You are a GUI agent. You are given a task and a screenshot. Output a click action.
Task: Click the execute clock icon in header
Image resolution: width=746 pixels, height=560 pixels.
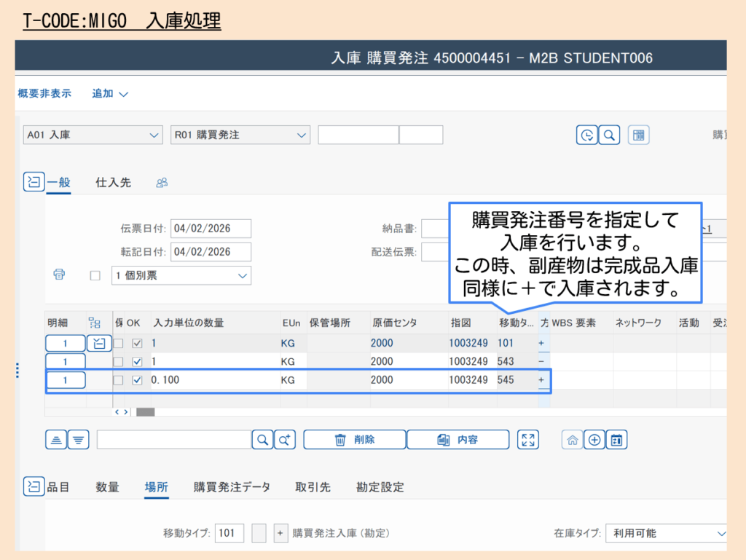[586, 135]
